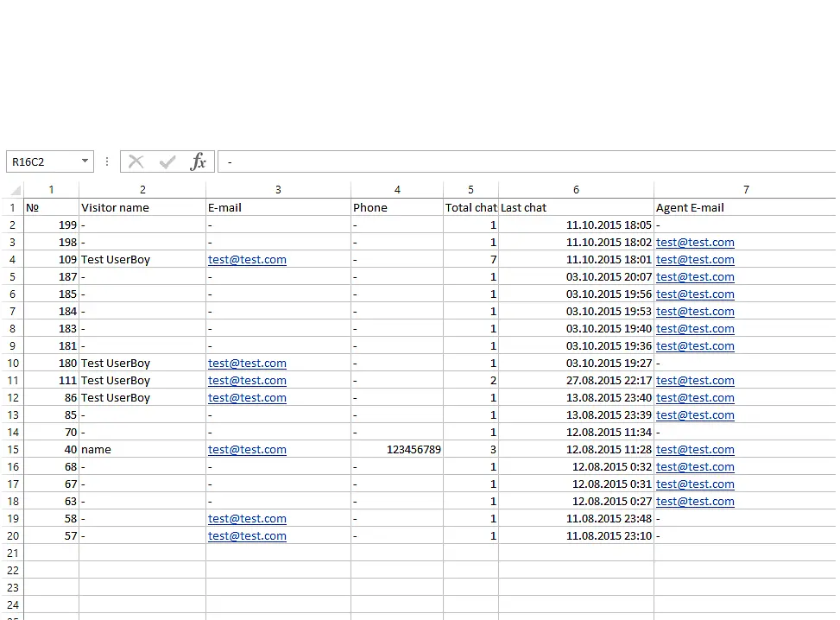Open the E-mail link in row 19
Image resolution: width=840 pixels, height=620 pixels.
[x=247, y=519]
